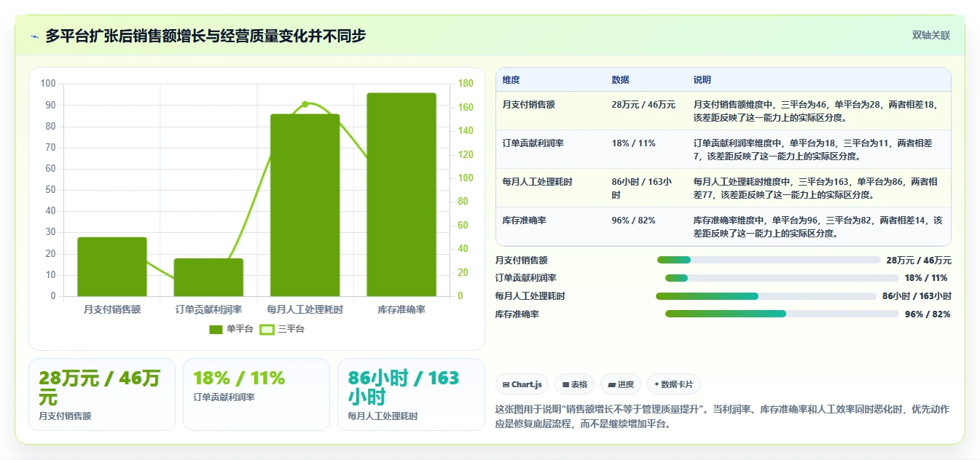Click the 订单贡献利润率 bar in the chart
Image resolution: width=980 pixels, height=460 pixels.
click(x=208, y=277)
